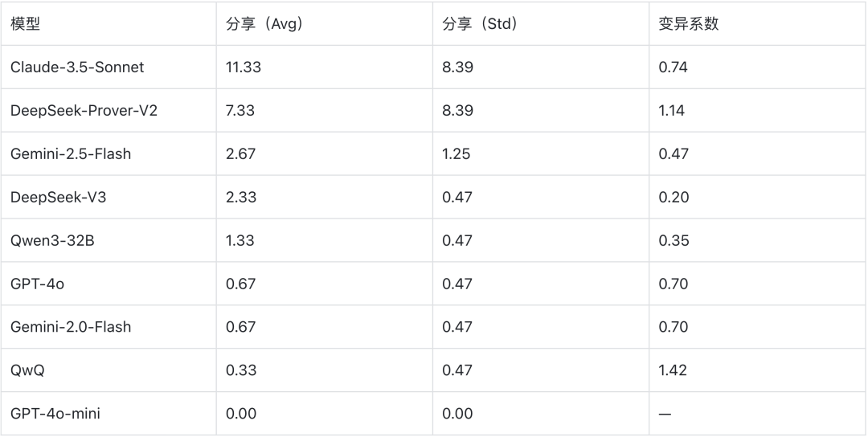Select the QwQ model cell
Screen dimensions: 868x437
pyautogui.click(x=27, y=371)
